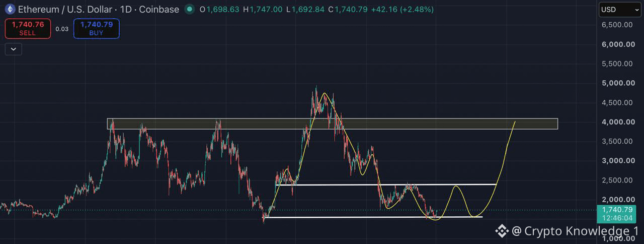Screen dimensions: 644x244
Task: Open the USD currency dropdown
Action: (x=619, y=10)
